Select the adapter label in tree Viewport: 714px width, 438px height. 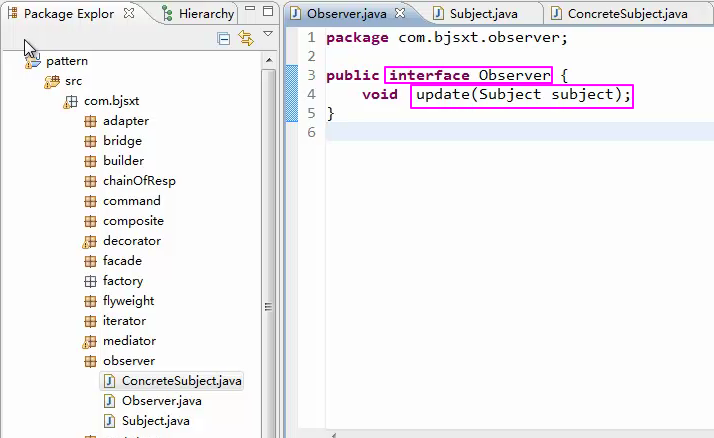click(x=126, y=121)
